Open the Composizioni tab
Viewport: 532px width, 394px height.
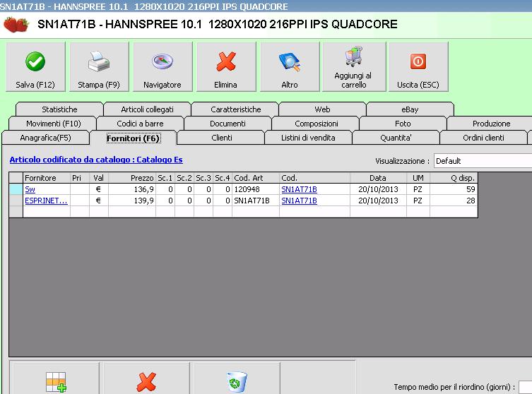(317, 124)
